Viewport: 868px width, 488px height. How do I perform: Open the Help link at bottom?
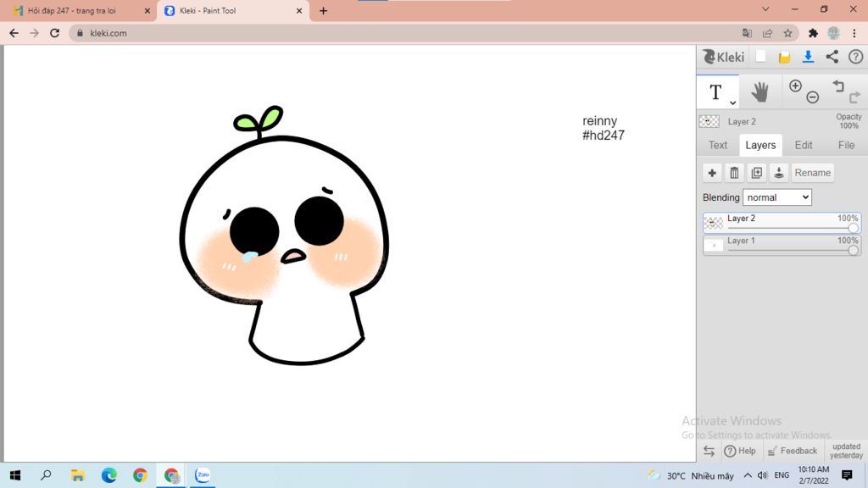(x=740, y=451)
